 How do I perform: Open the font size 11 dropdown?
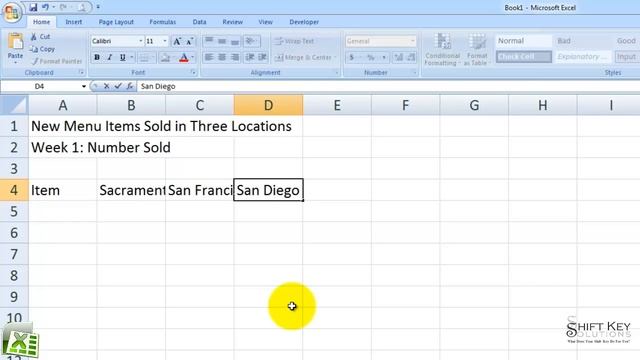(x=165, y=41)
